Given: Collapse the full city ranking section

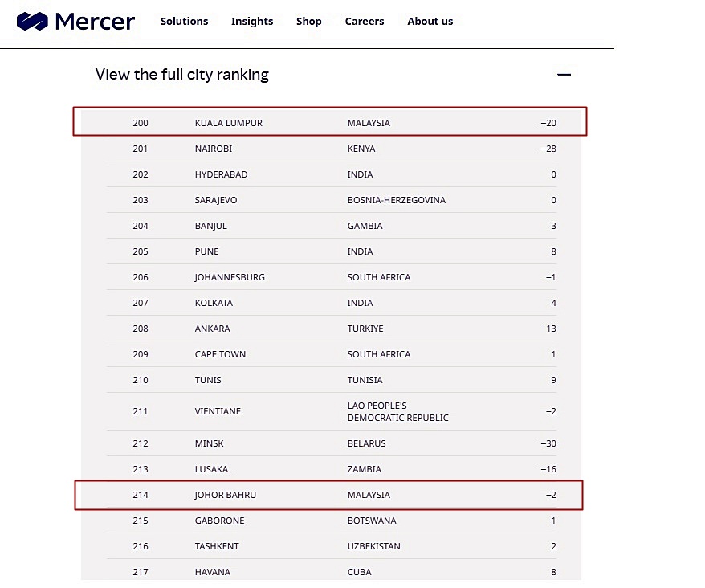Looking at the screenshot, I should point(564,75).
